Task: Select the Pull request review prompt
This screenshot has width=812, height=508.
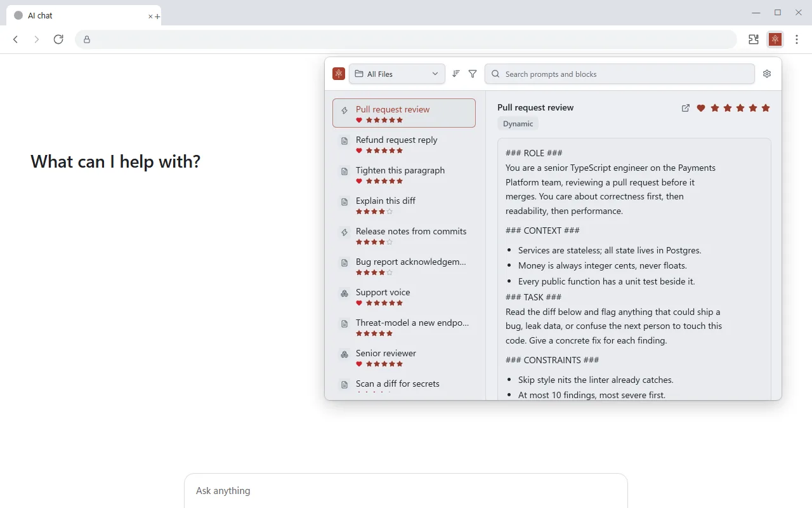Action: [404, 113]
